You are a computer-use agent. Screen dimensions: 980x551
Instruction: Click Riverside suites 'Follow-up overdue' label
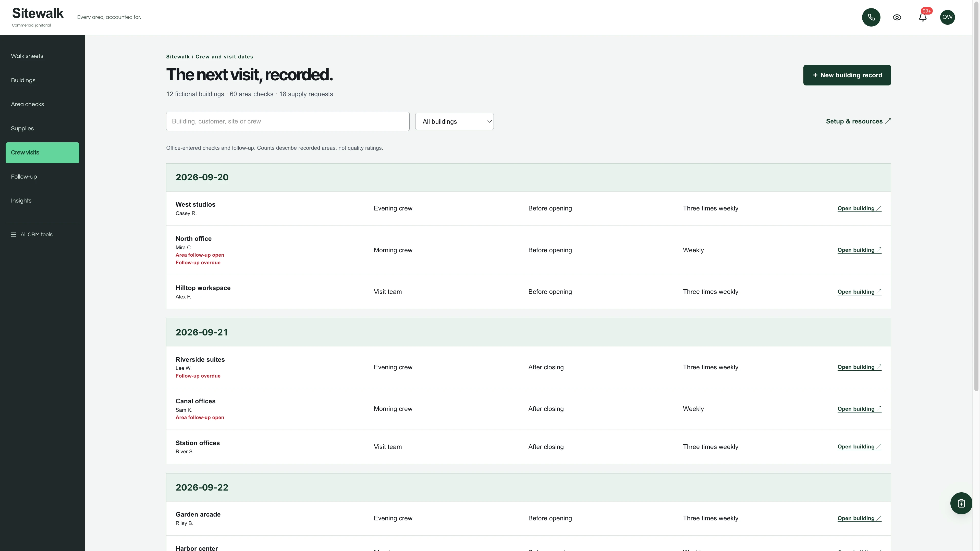(198, 376)
